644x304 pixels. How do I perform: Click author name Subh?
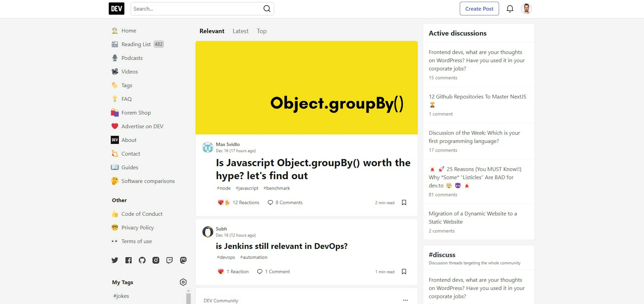coord(221,229)
